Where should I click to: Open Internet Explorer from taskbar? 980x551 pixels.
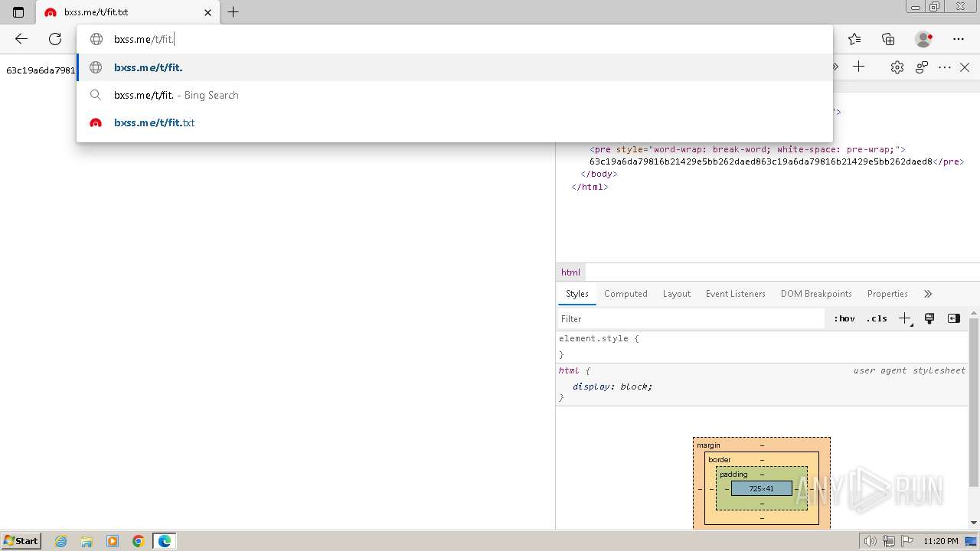pos(61,541)
